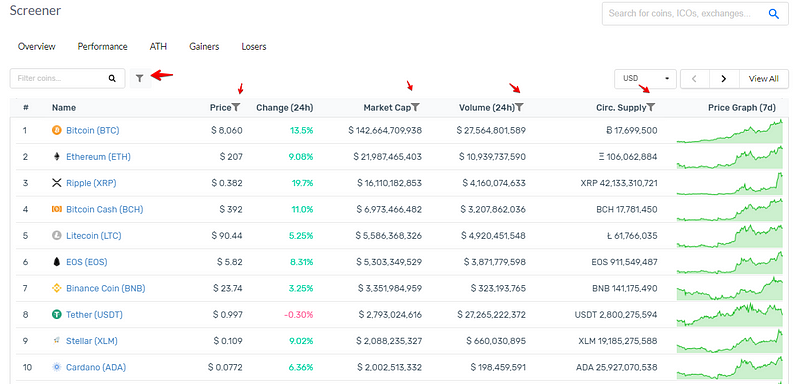Screen dimensions: 800x384
Task: Expand the USD currency dropdown
Action: (645, 79)
